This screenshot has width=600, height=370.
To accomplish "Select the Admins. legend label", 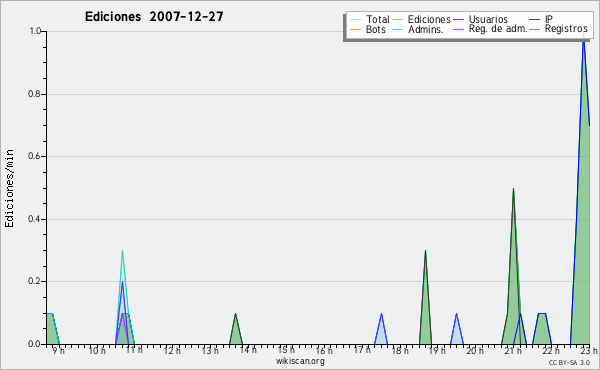I will pos(426,29).
